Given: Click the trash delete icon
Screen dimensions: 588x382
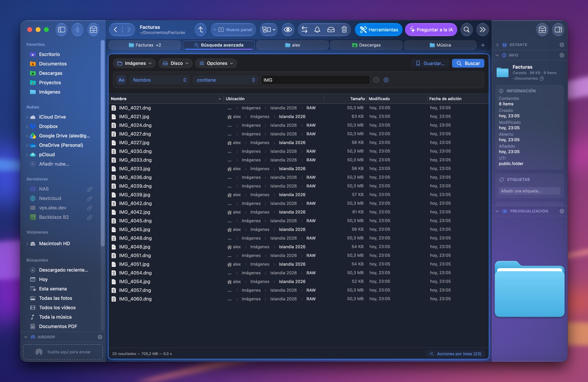Looking at the screenshot, I should point(344,30).
